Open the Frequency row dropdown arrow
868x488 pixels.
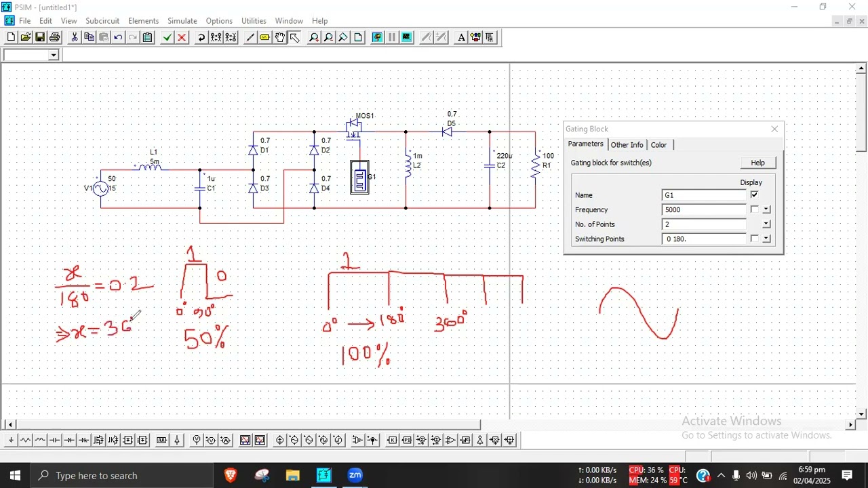(766, 210)
